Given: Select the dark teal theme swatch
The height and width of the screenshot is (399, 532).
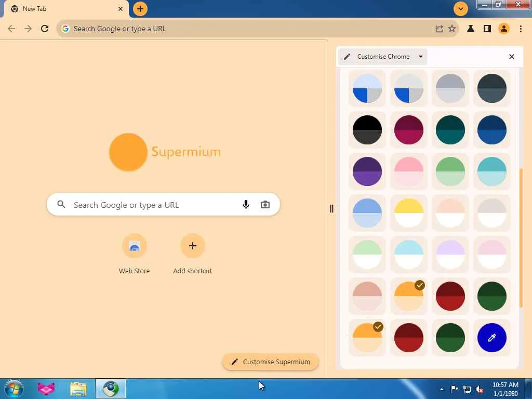Looking at the screenshot, I should click(x=450, y=130).
